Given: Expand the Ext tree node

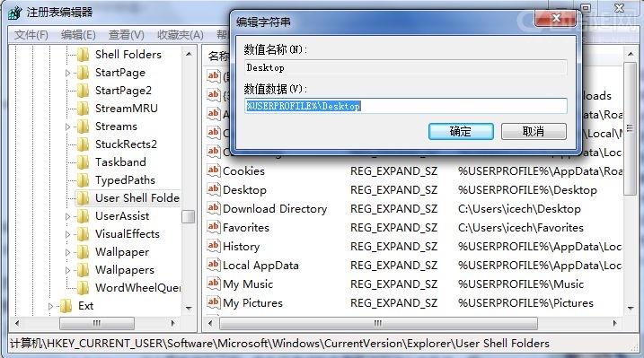Looking at the screenshot, I should point(50,306).
